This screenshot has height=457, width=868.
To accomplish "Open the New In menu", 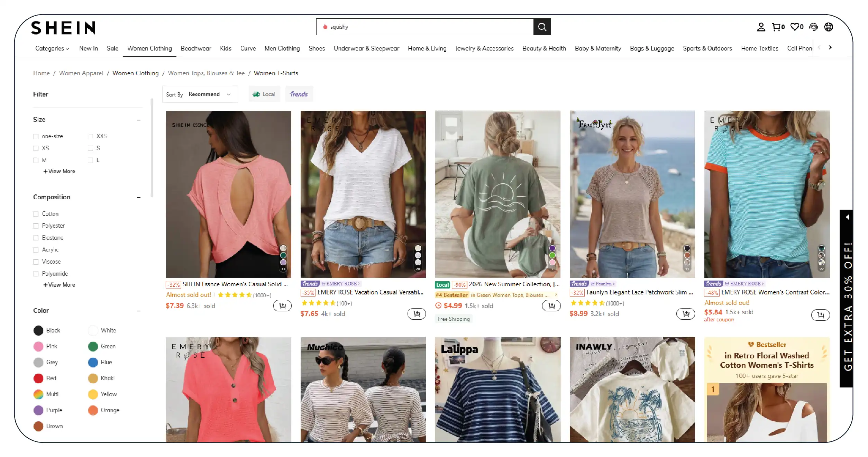I will coord(89,48).
